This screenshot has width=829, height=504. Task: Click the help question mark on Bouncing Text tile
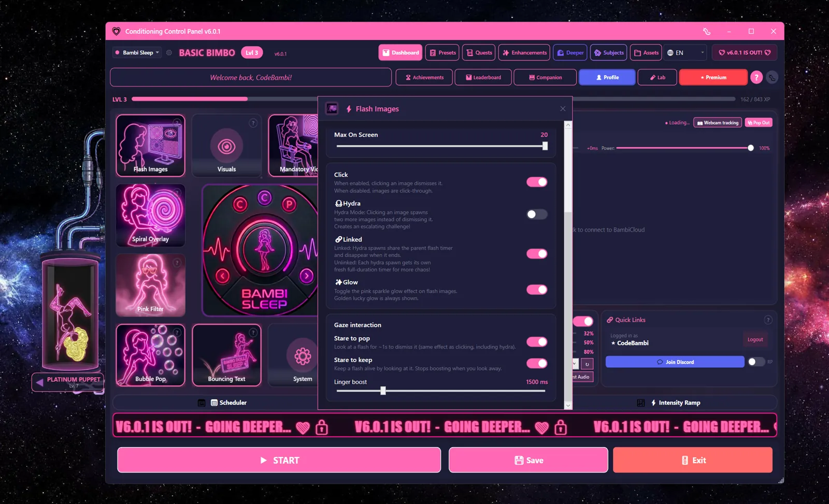pyautogui.click(x=253, y=333)
